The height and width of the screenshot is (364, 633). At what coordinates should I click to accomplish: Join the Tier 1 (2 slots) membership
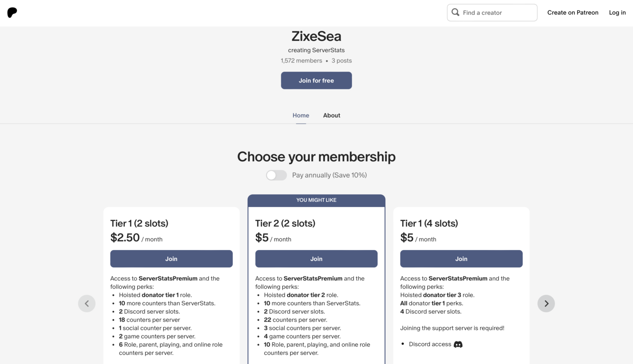click(x=171, y=259)
